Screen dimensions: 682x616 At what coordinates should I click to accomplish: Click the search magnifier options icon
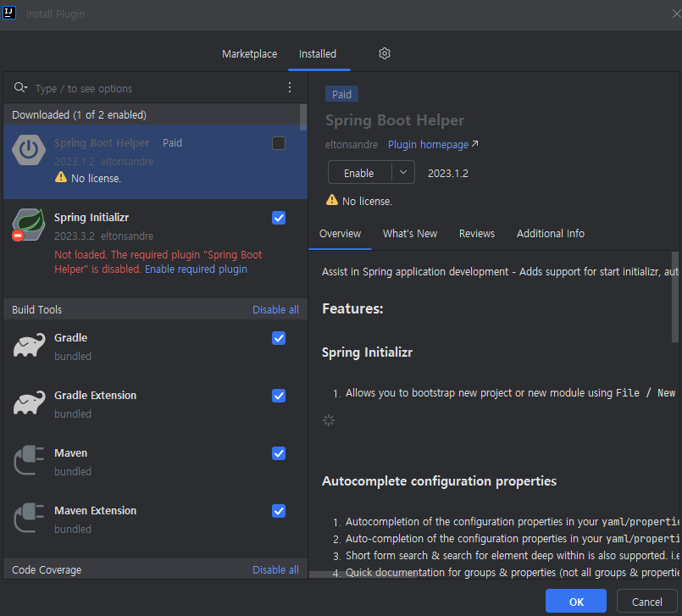coord(20,88)
